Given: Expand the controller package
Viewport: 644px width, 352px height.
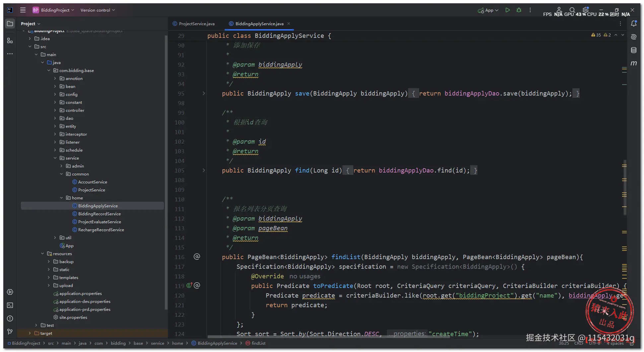Looking at the screenshot, I should (55, 110).
